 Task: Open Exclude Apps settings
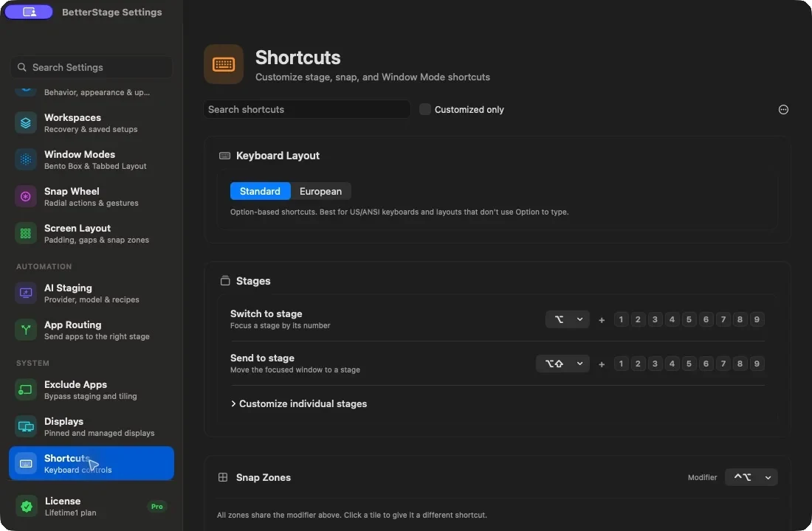coord(91,389)
